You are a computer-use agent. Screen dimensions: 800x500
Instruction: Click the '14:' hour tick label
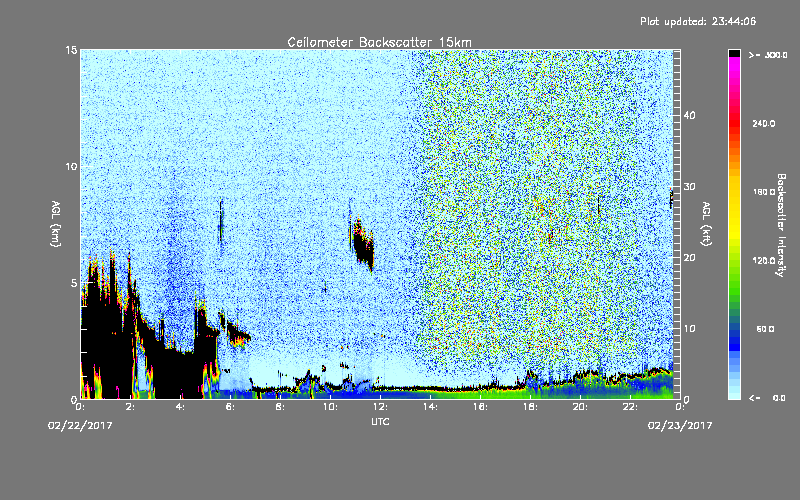[x=431, y=407]
